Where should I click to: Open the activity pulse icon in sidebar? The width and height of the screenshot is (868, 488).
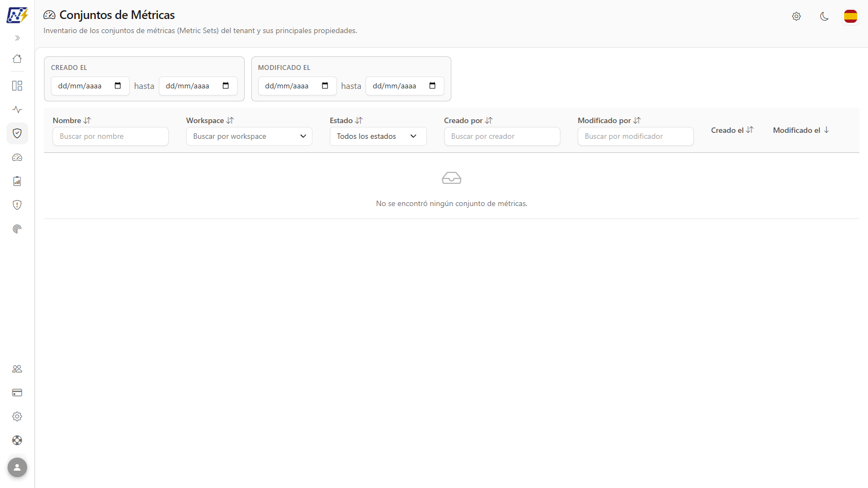point(17,110)
